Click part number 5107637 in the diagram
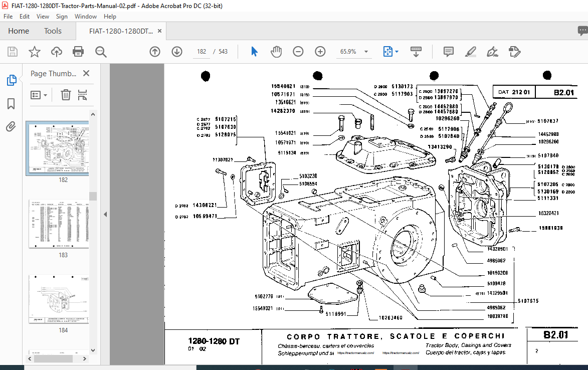The width and height of the screenshot is (588, 370). point(548,121)
